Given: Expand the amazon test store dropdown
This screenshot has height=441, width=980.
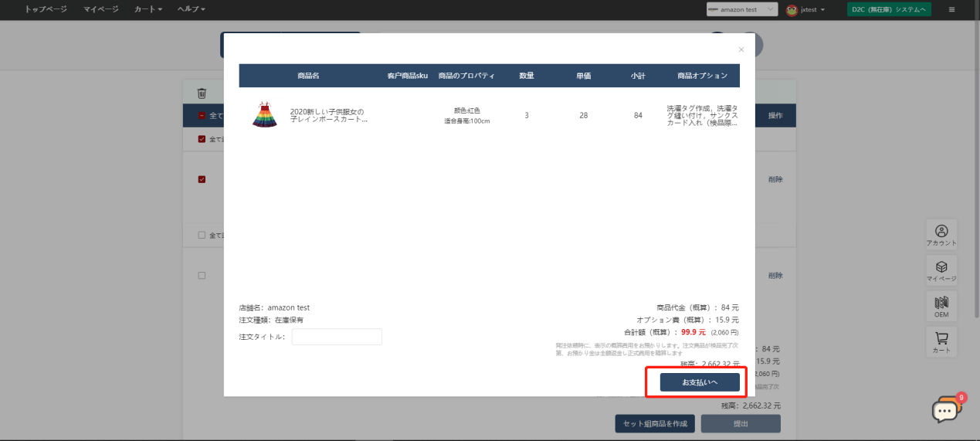Looking at the screenshot, I should (742, 10).
